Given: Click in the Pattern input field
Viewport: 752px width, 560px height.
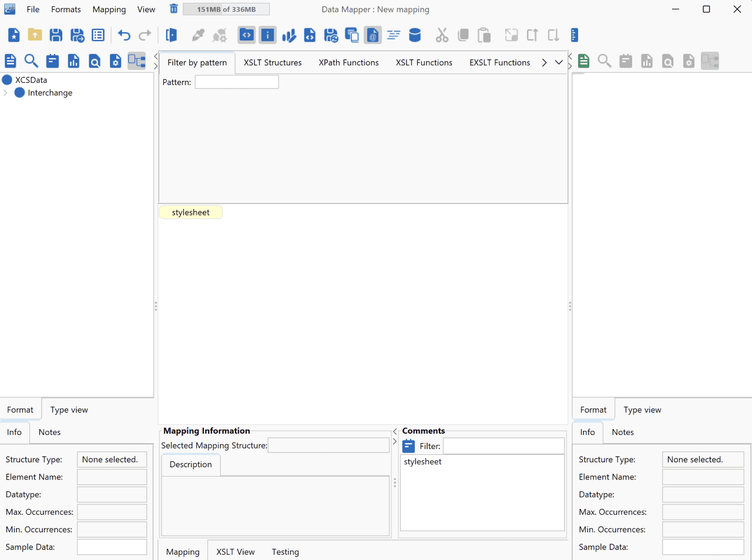Looking at the screenshot, I should [x=237, y=82].
